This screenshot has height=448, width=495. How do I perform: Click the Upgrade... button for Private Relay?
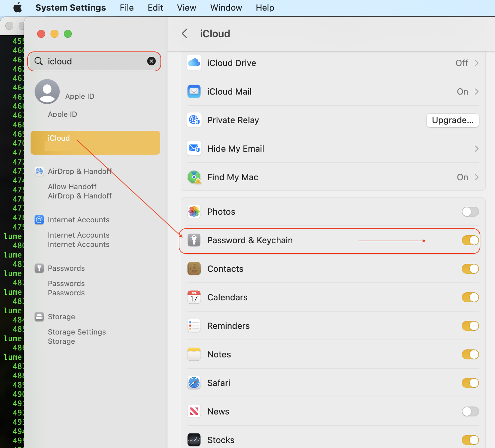[x=453, y=120]
